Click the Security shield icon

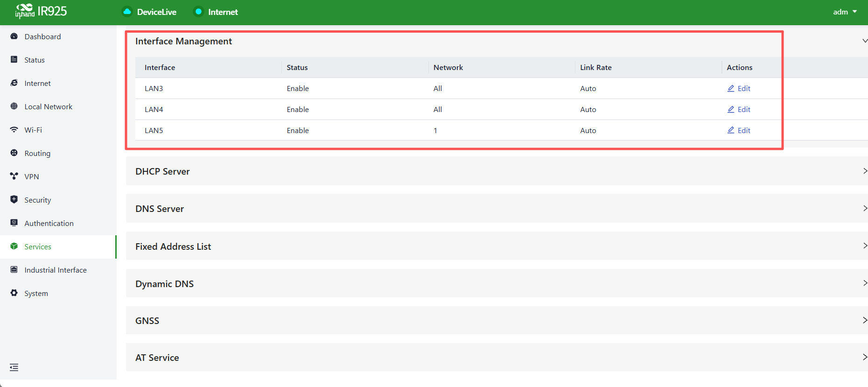pyautogui.click(x=14, y=200)
